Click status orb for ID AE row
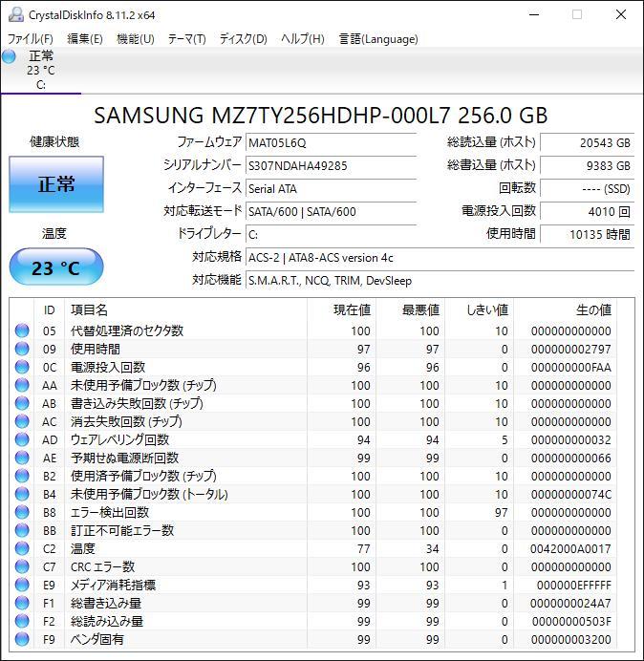 (22, 458)
